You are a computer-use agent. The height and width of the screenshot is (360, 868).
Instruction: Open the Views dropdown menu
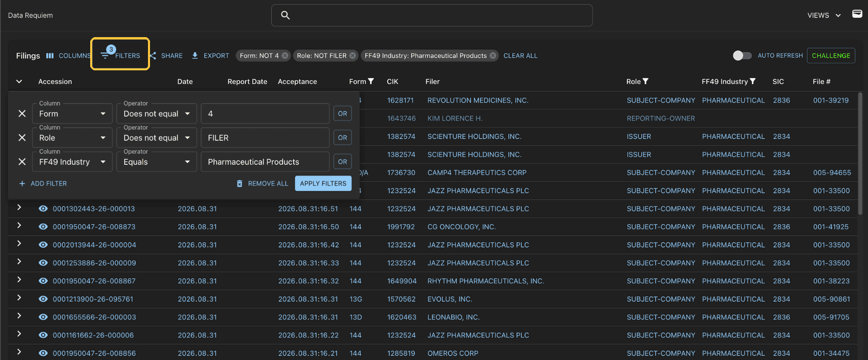824,15
